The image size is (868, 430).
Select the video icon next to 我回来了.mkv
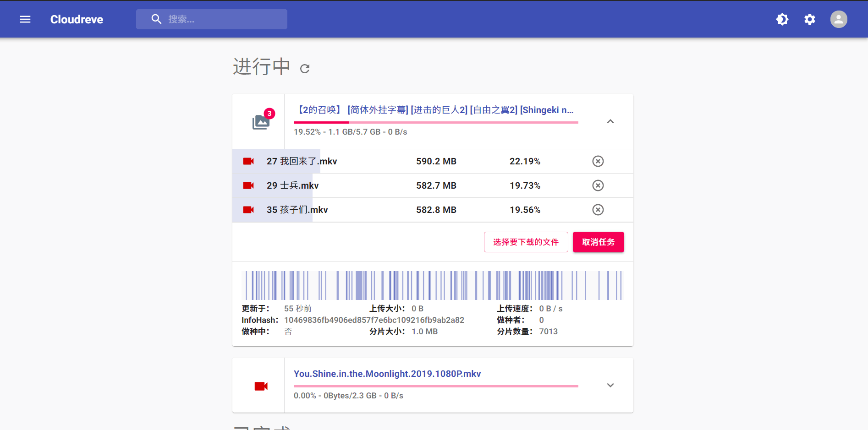[x=248, y=161]
